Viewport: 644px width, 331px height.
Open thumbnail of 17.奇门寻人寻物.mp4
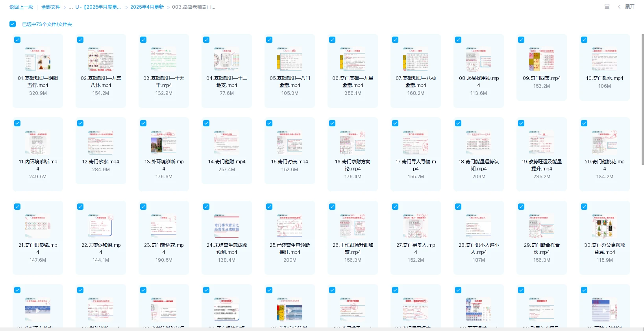(416, 142)
